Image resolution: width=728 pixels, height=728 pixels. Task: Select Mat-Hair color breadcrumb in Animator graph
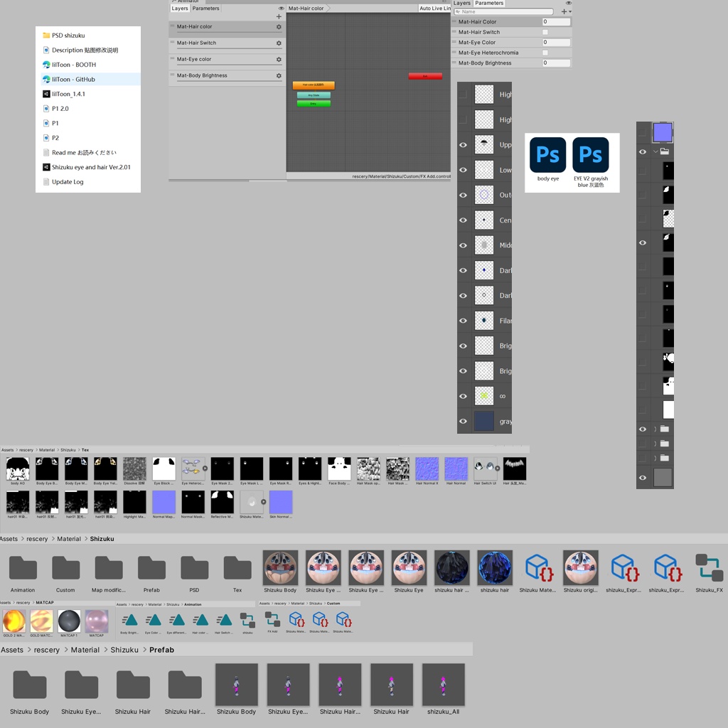pos(306,9)
